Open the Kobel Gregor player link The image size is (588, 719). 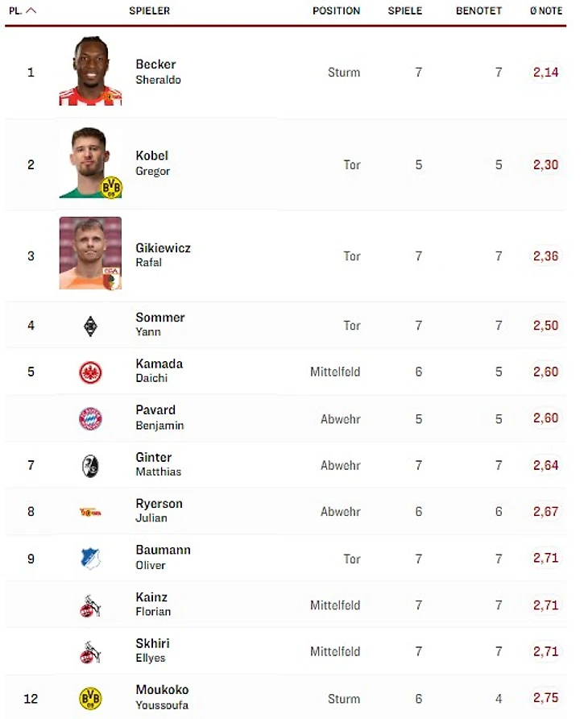pos(152,163)
